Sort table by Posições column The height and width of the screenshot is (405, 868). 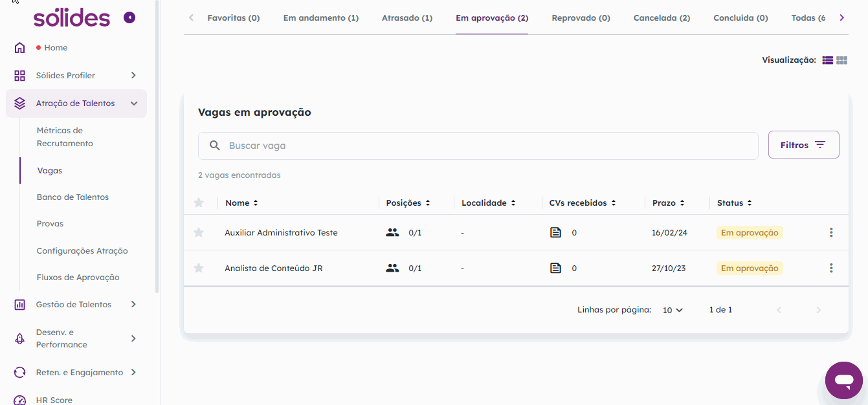click(x=408, y=203)
